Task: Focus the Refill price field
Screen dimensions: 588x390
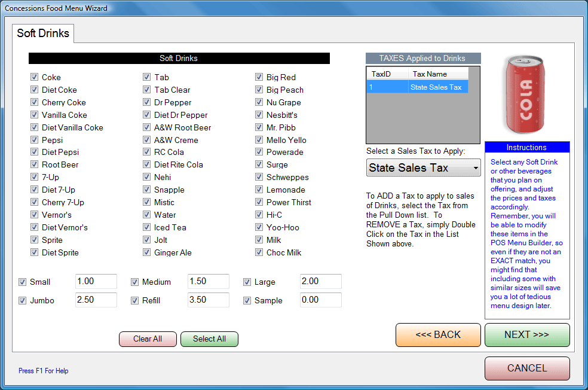Action: [x=209, y=300]
